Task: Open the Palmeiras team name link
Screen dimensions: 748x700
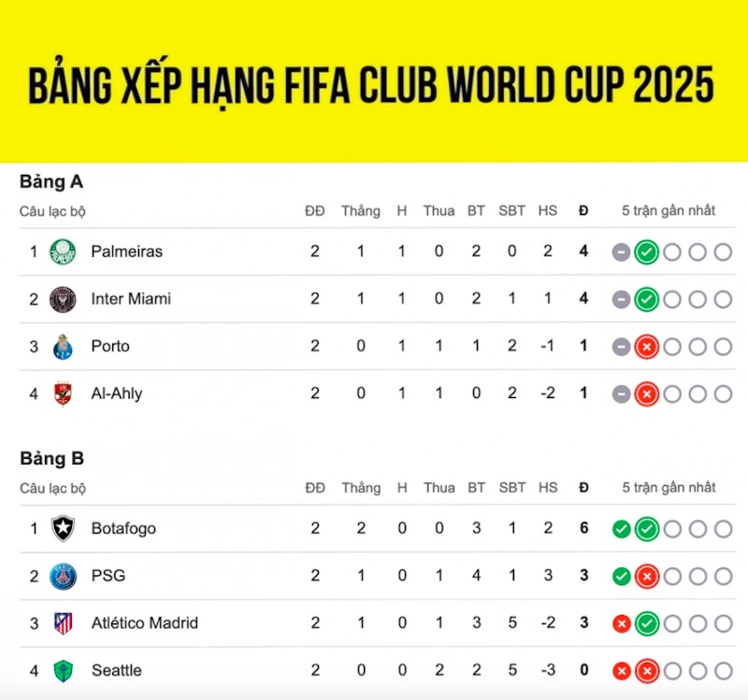Action: pyautogui.click(x=127, y=251)
